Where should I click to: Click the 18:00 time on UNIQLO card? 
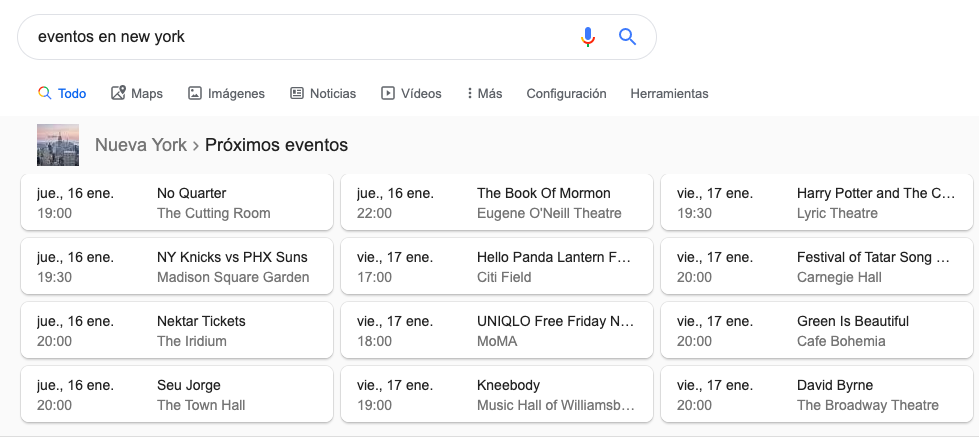pyautogui.click(x=375, y=341)
